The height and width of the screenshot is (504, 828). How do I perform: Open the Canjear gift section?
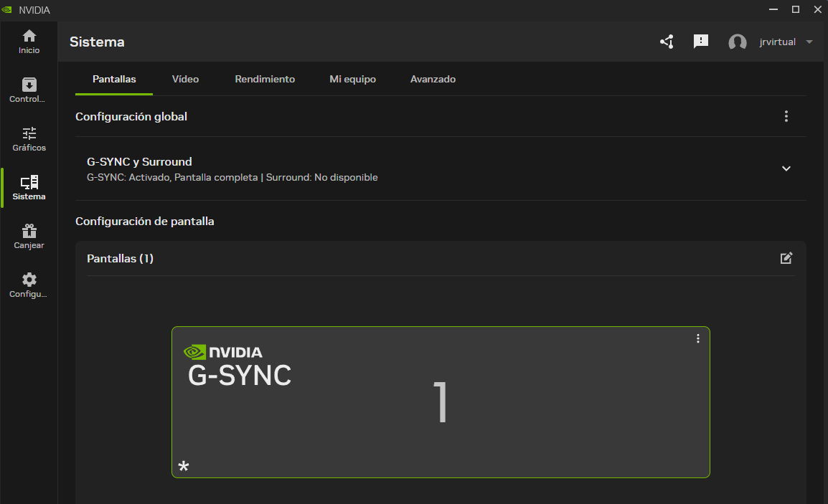click(x=29, y=237)
